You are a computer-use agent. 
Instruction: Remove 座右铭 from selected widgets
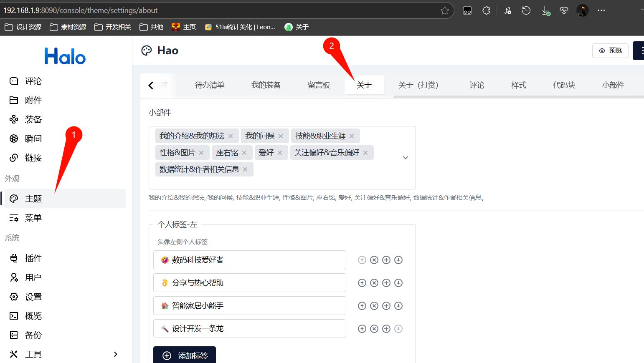(244, 153)
